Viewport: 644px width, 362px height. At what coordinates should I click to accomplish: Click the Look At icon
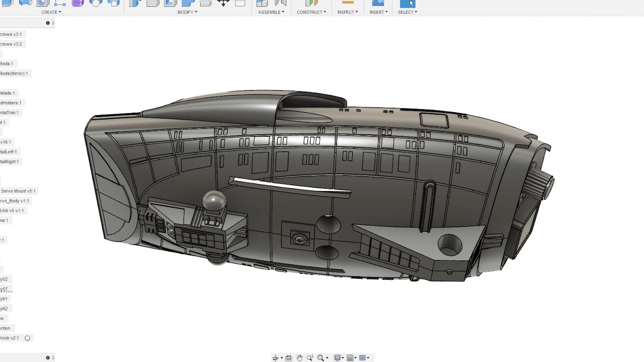coord(289,358)
